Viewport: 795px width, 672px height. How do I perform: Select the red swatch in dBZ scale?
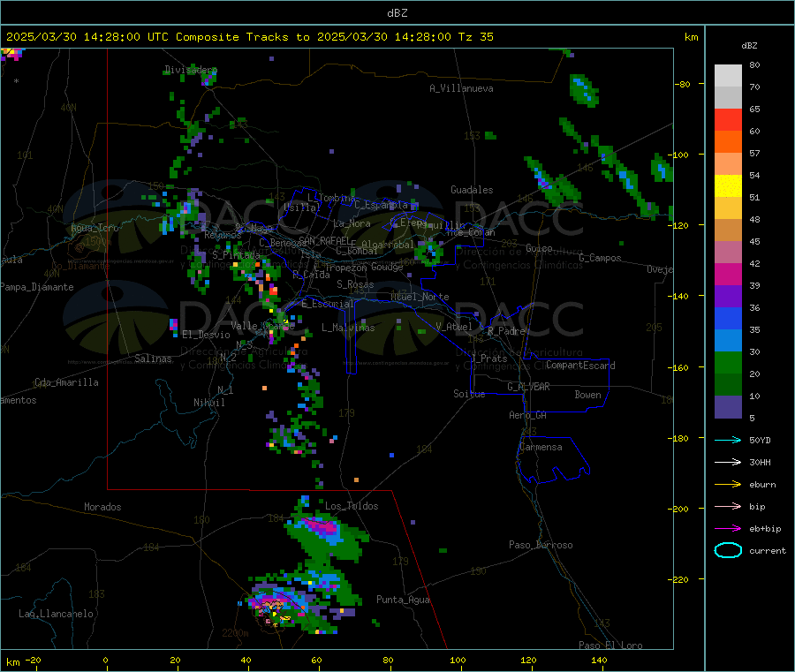(x=728, y=119)
